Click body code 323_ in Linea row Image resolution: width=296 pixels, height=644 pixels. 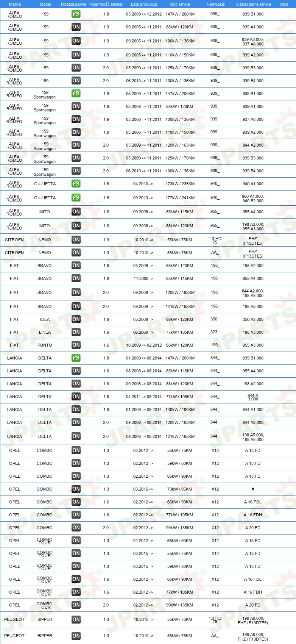point(215,332)
